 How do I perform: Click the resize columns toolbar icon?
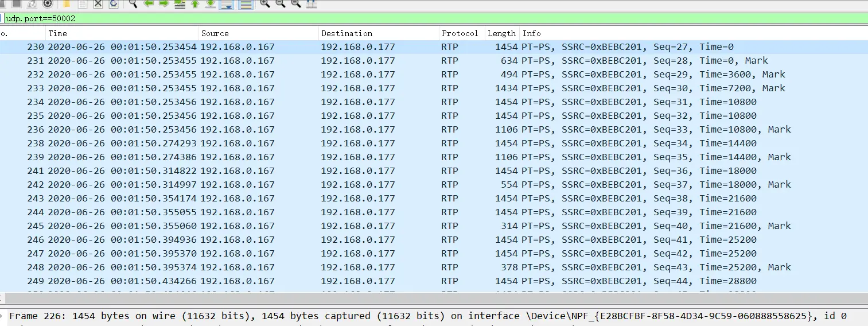(x=312, y=3)
